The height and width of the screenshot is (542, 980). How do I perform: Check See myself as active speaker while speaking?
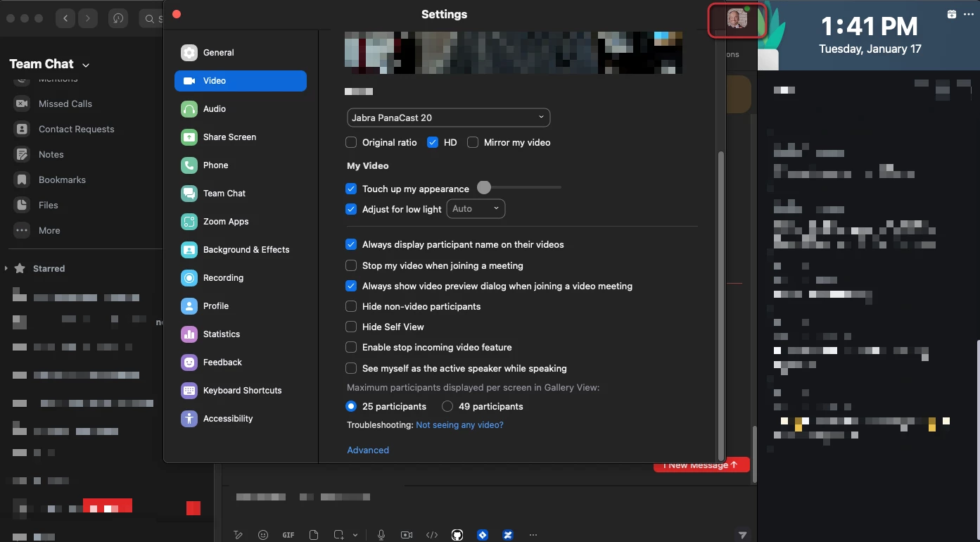(x=351, y=368)
